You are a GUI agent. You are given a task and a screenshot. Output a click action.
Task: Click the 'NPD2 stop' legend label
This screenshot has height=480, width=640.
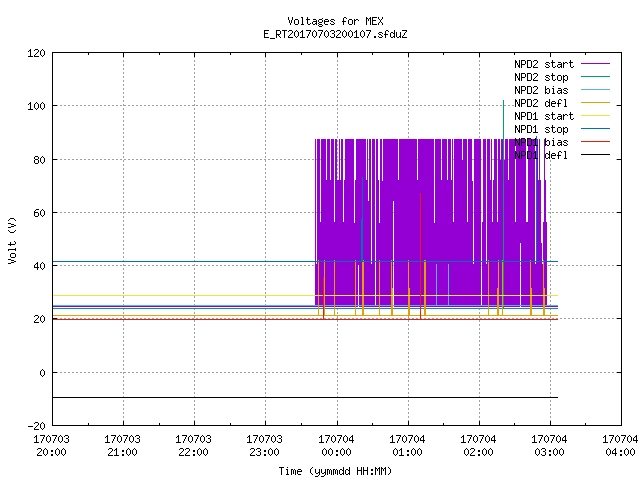tap(541, 77)
